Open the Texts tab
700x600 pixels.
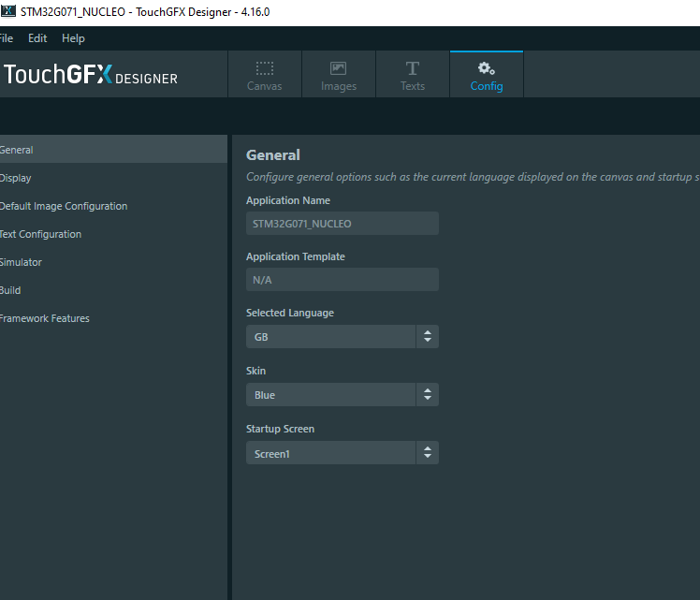click(413, 75)
